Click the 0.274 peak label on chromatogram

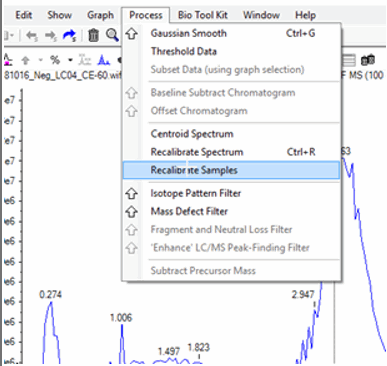click(50, 295)
